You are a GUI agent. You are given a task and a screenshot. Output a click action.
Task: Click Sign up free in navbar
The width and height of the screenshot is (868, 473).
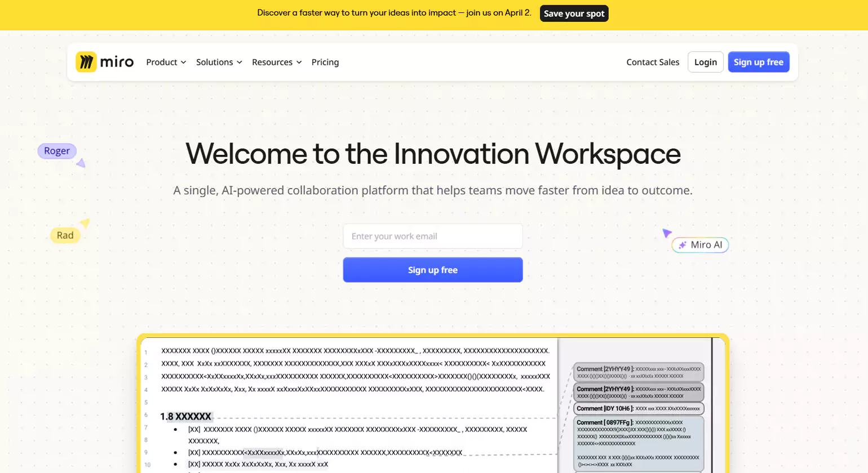coord(758,62)
